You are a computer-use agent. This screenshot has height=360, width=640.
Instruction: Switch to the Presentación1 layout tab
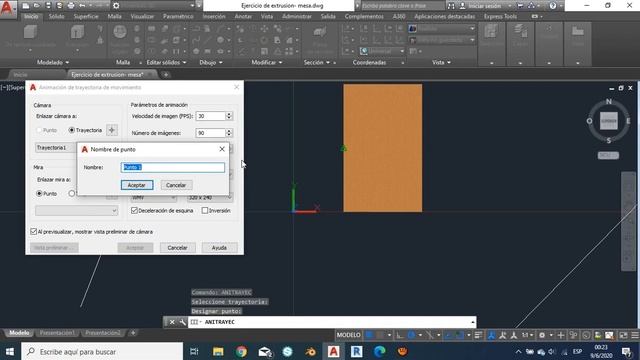tap(57, 333)
